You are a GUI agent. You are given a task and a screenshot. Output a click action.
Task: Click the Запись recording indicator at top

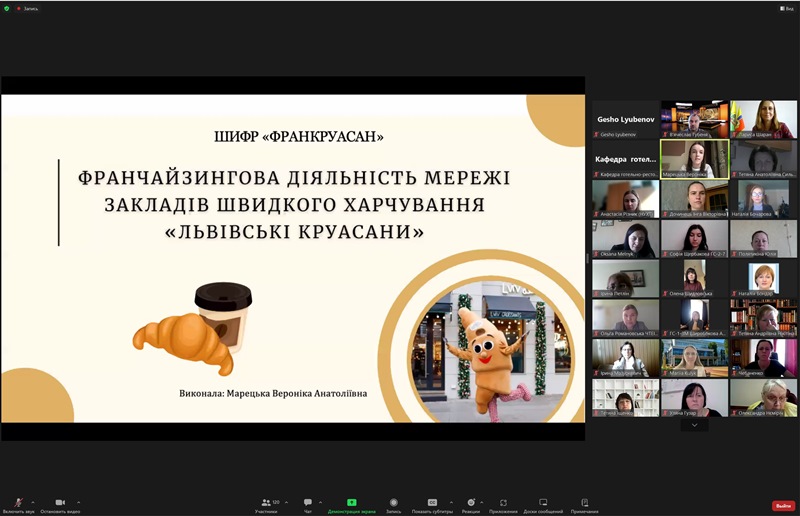click(28, 7)
